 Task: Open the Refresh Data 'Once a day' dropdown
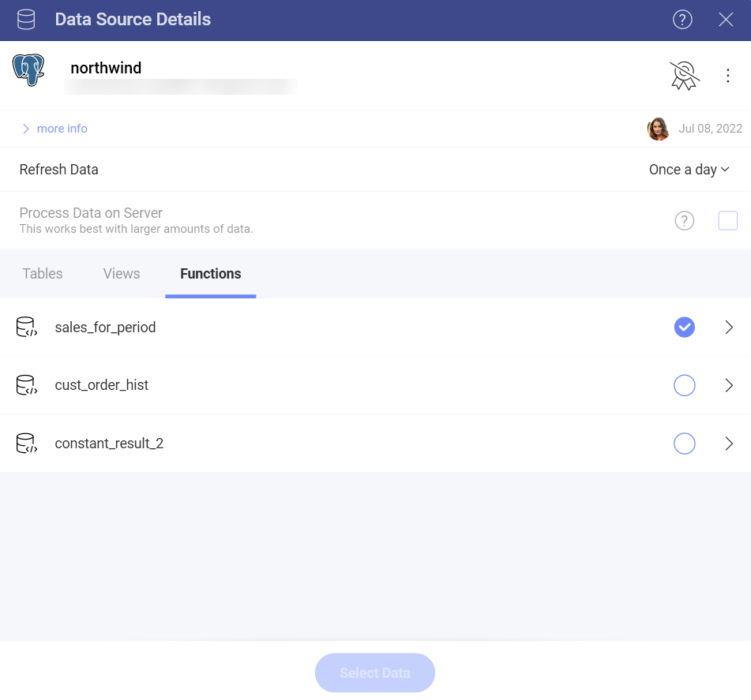[689, 170]
